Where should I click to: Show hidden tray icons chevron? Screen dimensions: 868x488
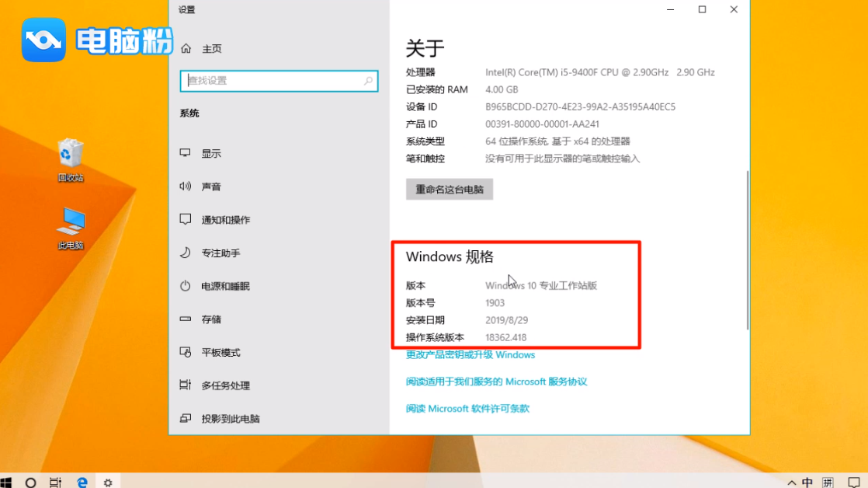[x=792, y=483]
